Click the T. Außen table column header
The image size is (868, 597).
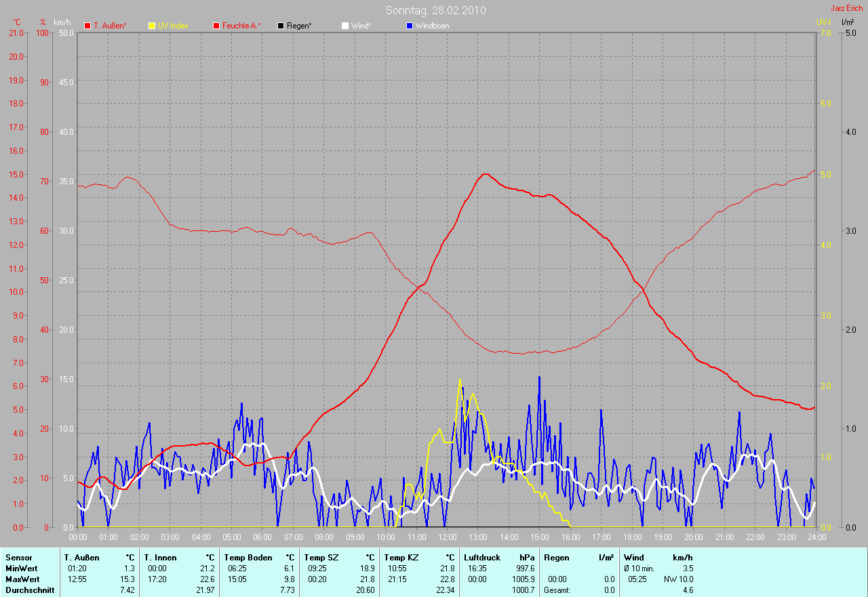pos(82,558)
